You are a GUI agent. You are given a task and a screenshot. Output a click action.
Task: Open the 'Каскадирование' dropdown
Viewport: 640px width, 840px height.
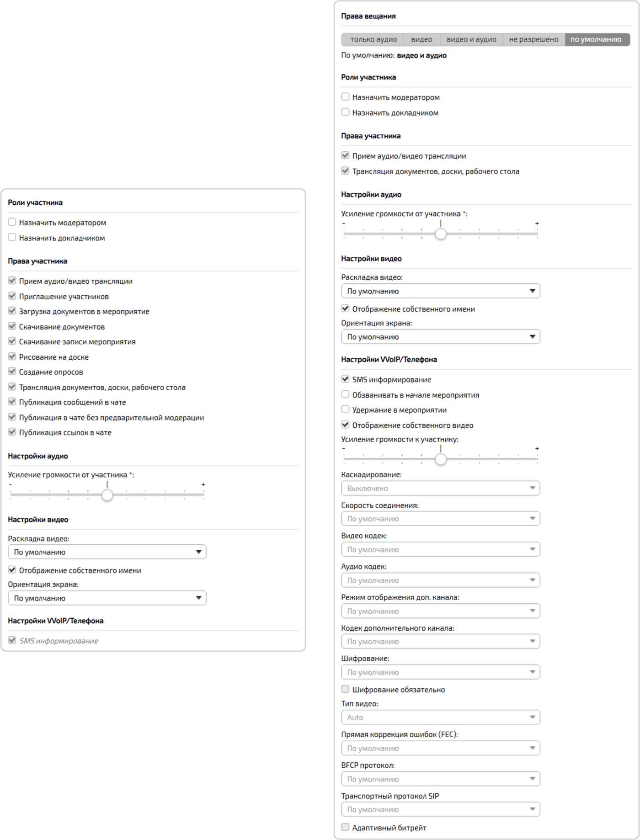(440, 488)
